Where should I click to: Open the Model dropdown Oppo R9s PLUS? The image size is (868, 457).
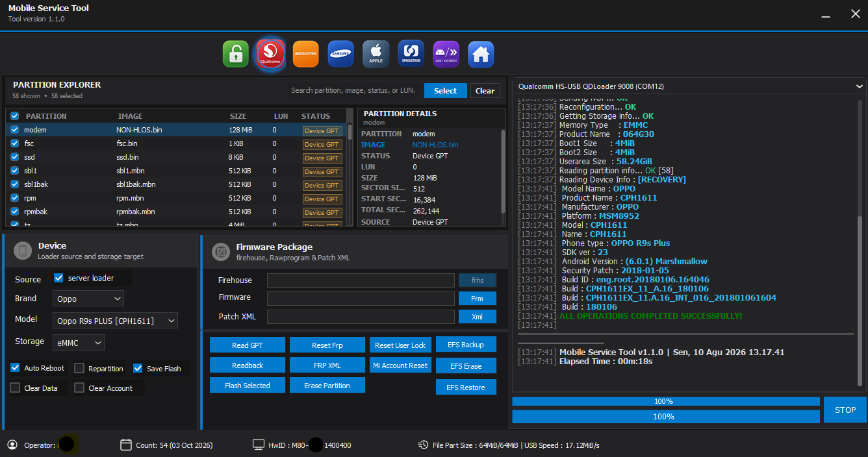(115, 321)
